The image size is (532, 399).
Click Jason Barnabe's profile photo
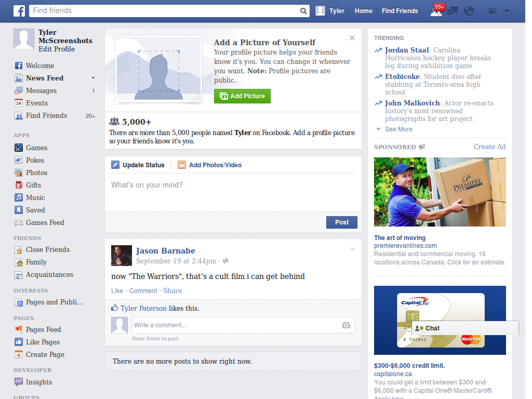(121, 256)
